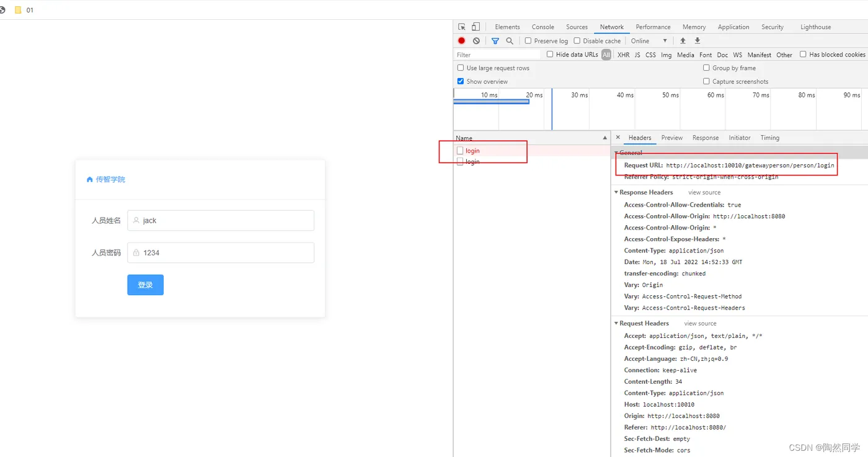The height and width of the screenshot is (457, 868).
Task: Switch to request Timing tab
Action: tap(770, 138)
